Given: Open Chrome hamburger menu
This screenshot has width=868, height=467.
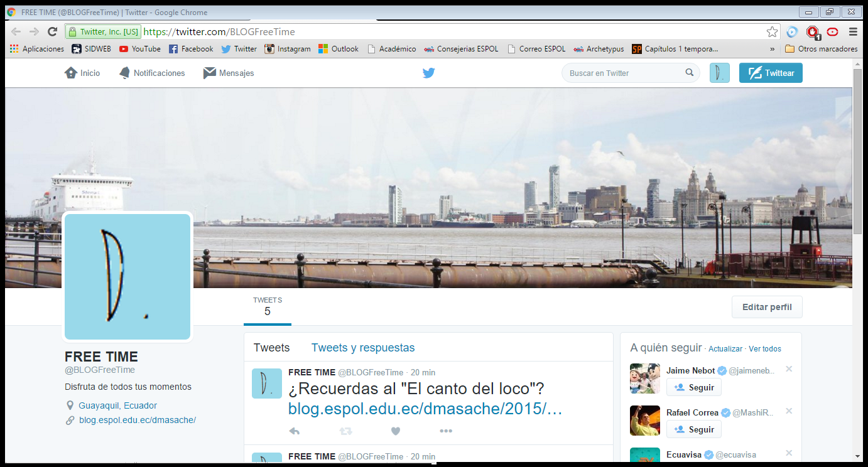Looking at the screenshot, I should [x=853, y=32].
